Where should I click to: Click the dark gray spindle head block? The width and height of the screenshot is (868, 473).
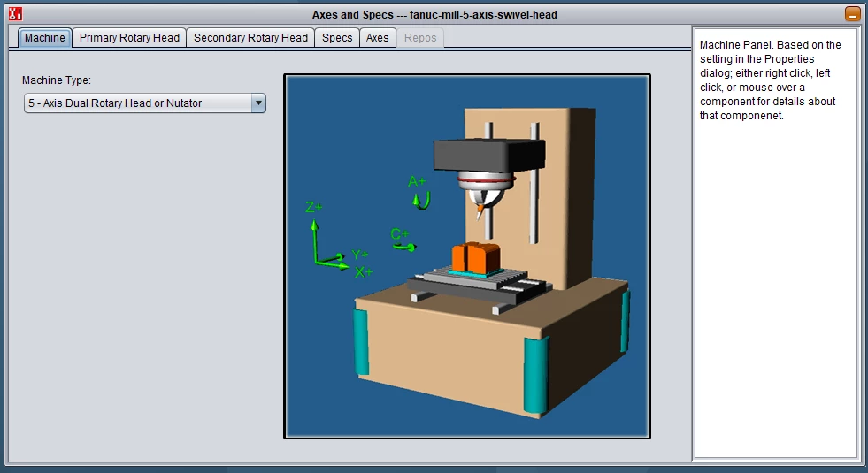click(488, 155)
